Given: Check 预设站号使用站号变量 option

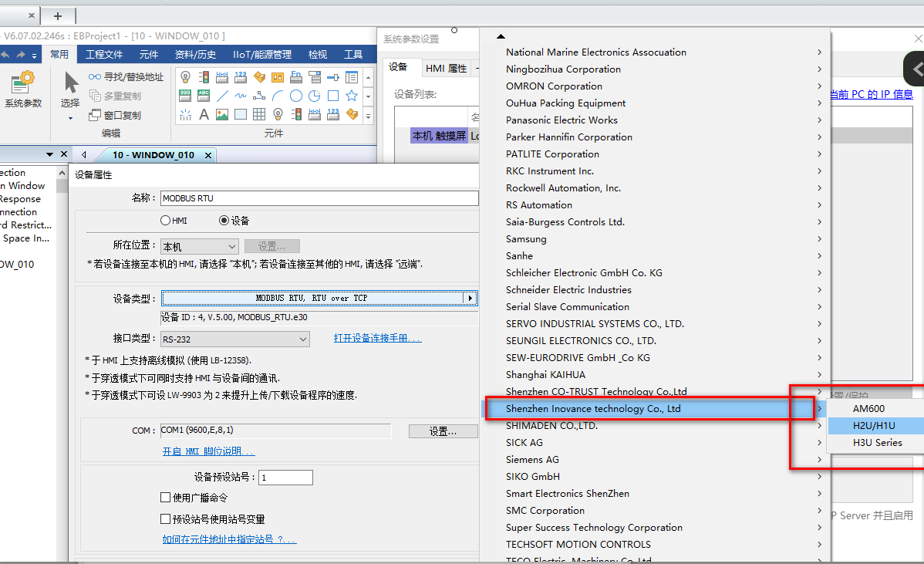Looking at the screenshot, I should coord(165,519).
